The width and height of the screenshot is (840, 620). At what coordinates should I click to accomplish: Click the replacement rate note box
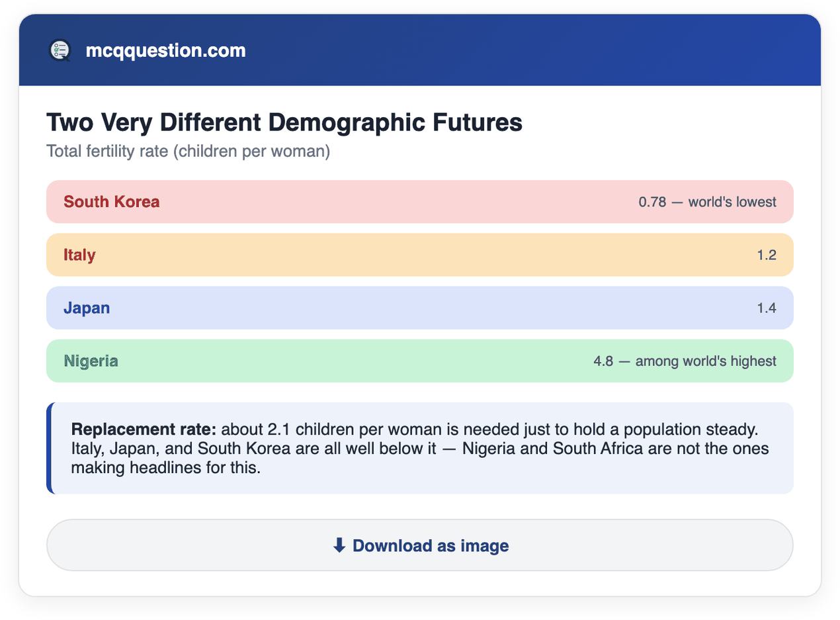(x=420, y=448)
